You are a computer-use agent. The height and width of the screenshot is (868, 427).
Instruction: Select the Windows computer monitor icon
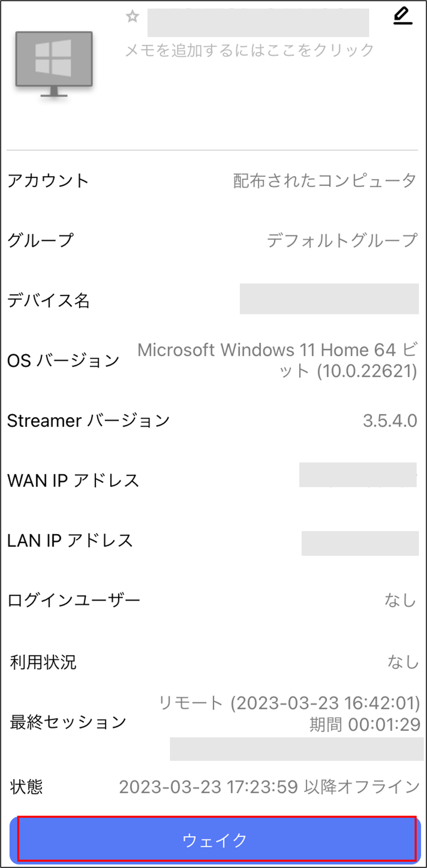tap(54, 64)
